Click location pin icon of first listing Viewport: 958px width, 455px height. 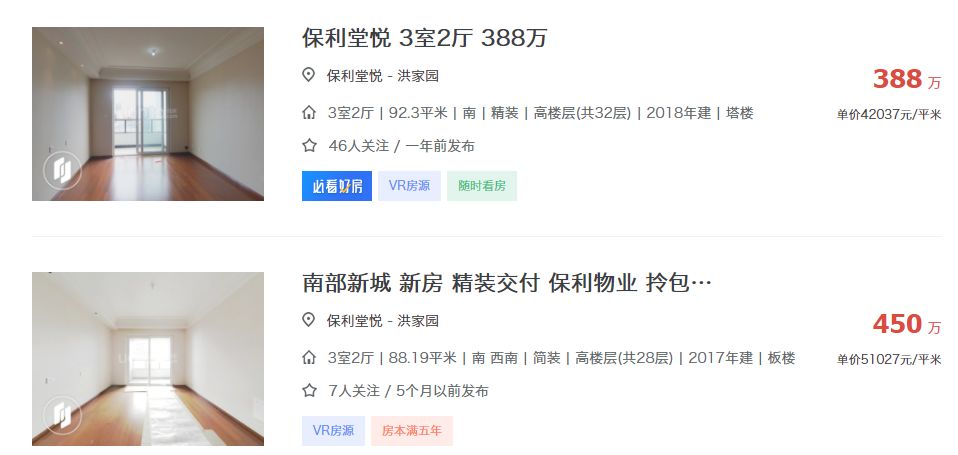coord(309,75)
